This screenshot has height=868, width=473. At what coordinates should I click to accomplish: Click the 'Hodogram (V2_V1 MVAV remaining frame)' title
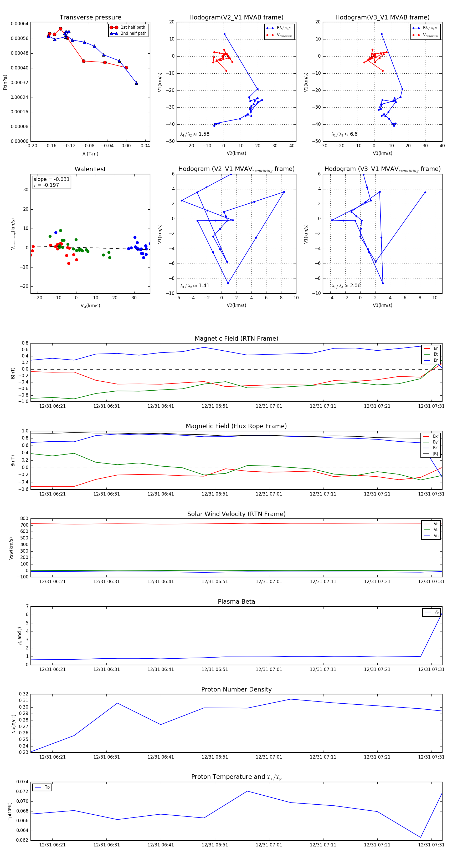pos(236,169)
